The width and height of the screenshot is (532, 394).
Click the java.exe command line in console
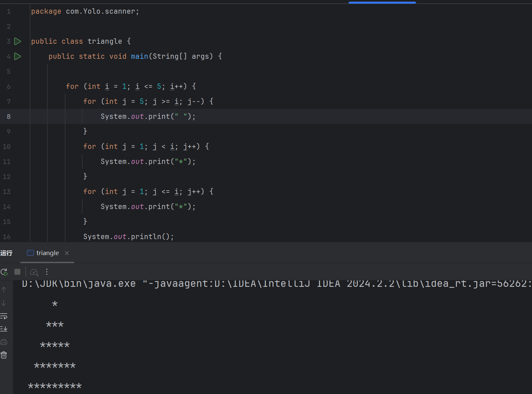pos(277,284)
